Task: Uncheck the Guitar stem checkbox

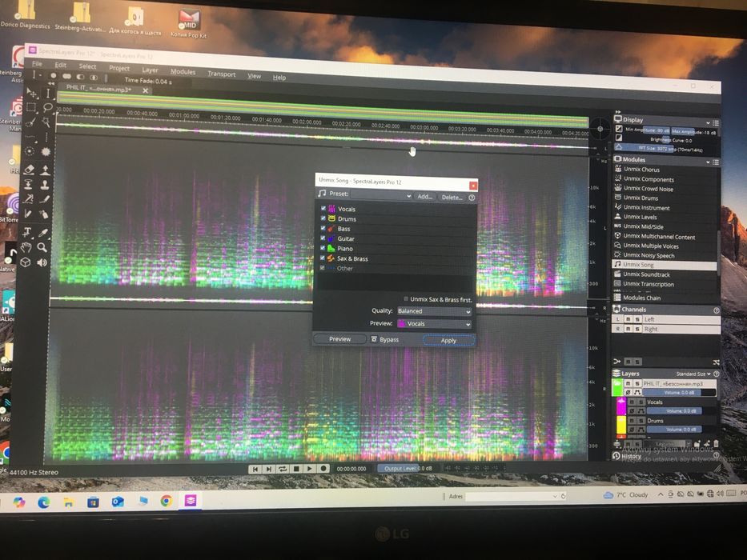Action: point(323,238)
